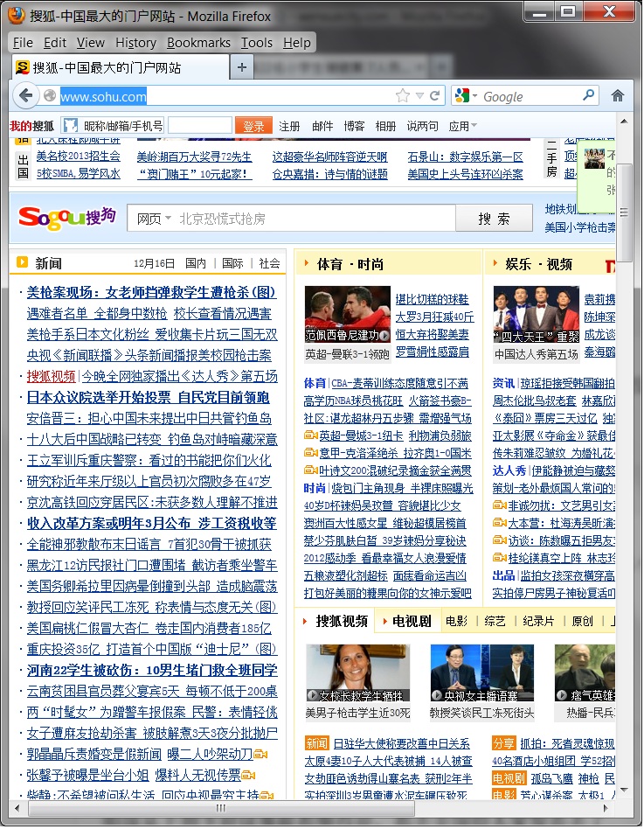
Task: Click the Firefox back arrow button
Action: click(25, 95)
